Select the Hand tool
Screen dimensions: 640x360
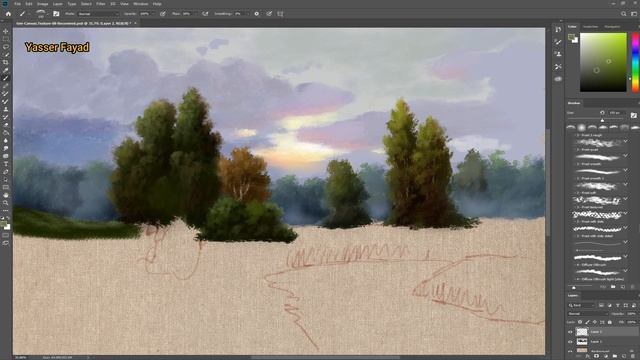[6, 195]
